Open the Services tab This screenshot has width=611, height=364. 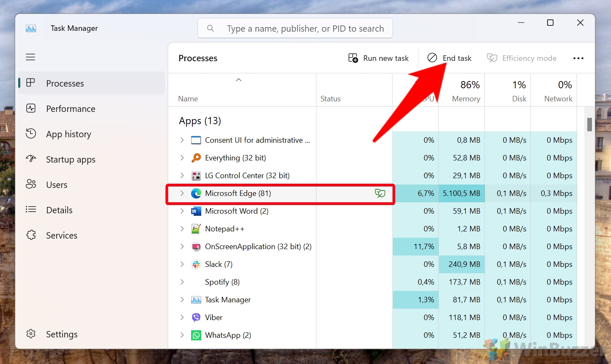coord(92,235)
